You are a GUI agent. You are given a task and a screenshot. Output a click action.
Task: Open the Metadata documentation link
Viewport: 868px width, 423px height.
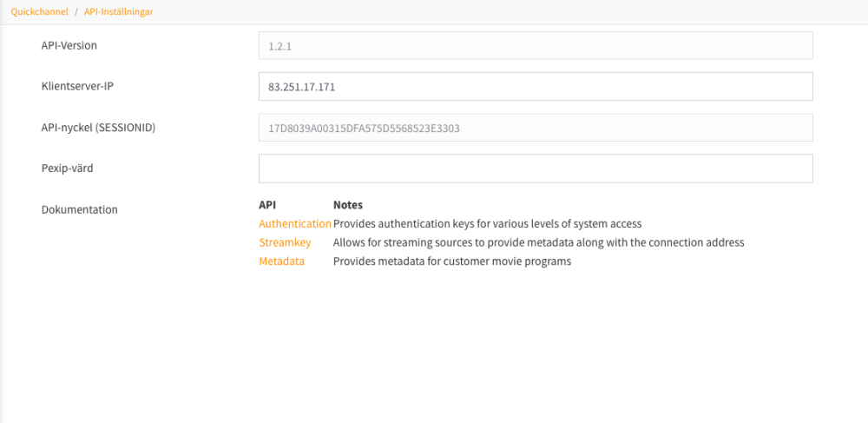pos(281,261)
